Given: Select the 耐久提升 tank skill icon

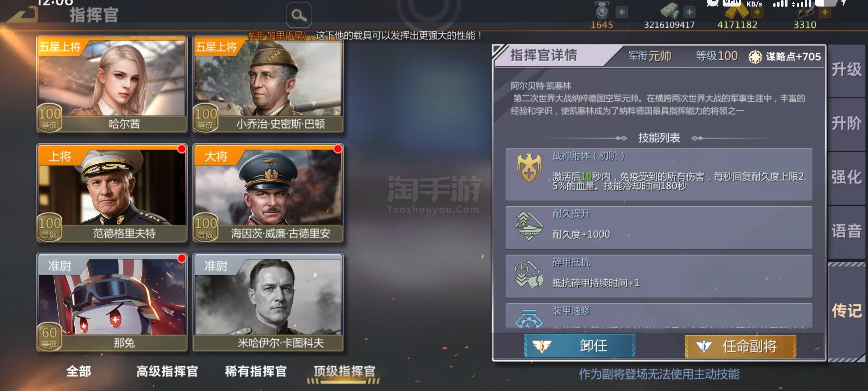Looking at the screenshot, I should (529, 226).
